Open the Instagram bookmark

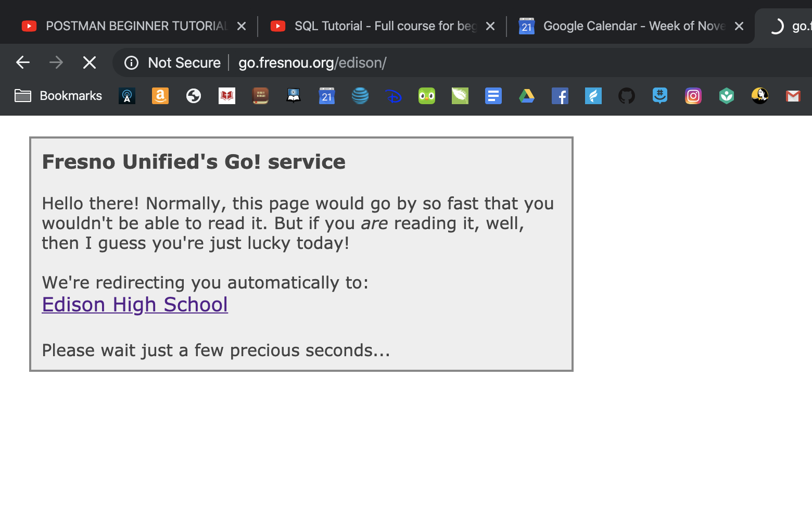(693, 96)
